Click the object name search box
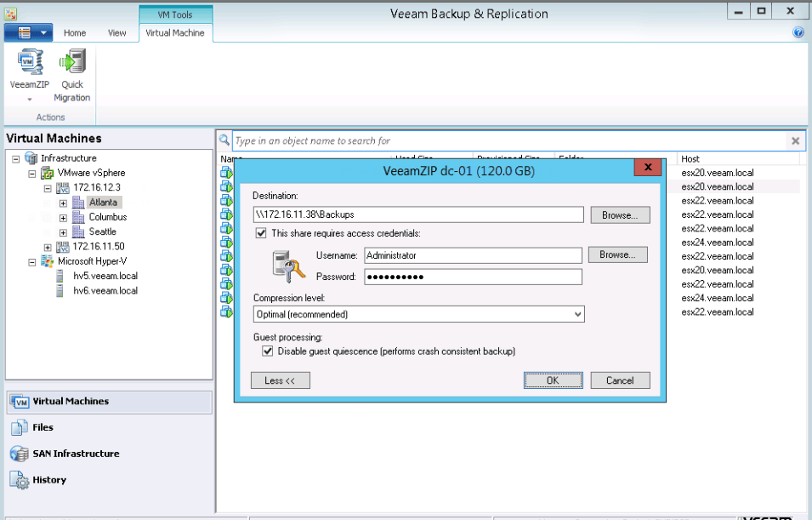Screen dimensions: 812x520 coord(510,140)
